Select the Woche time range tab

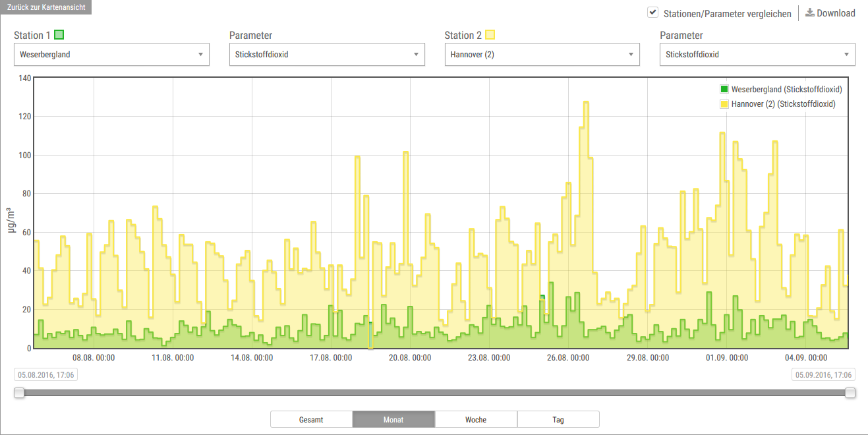coord(476,419)
